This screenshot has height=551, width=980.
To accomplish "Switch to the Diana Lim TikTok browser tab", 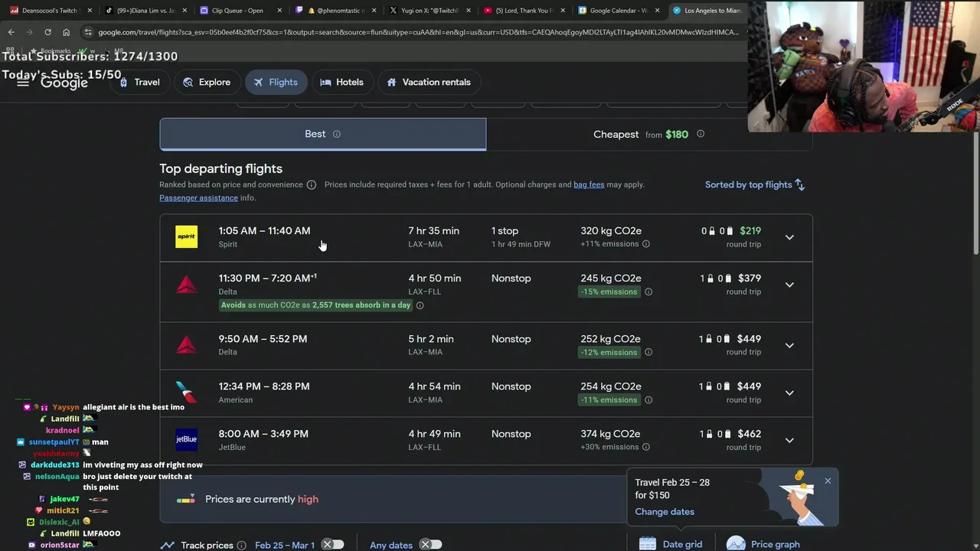I will coord(145,11).
